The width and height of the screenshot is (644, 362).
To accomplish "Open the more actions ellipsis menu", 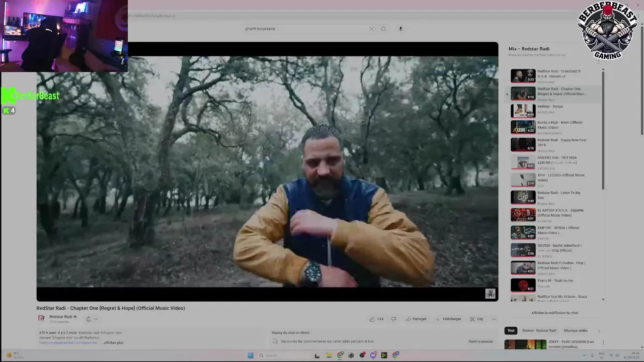I will click(494, 319).
